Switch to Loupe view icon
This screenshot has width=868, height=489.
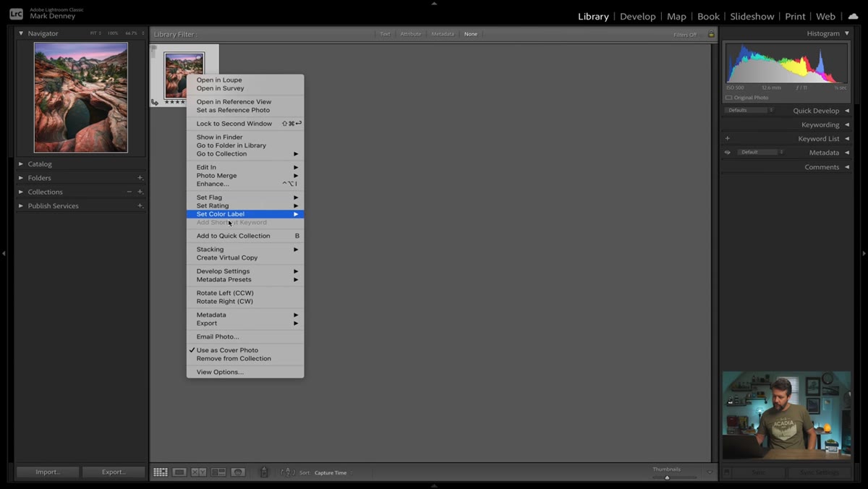tap(179, 472)
